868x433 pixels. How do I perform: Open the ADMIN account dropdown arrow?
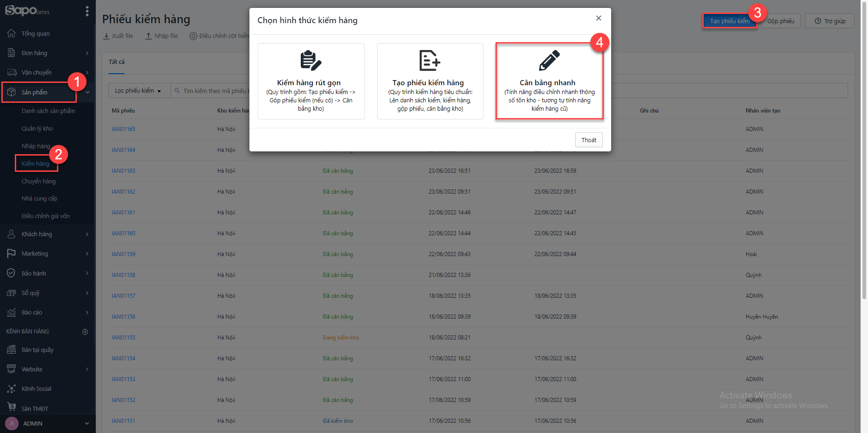coord(87,423)
